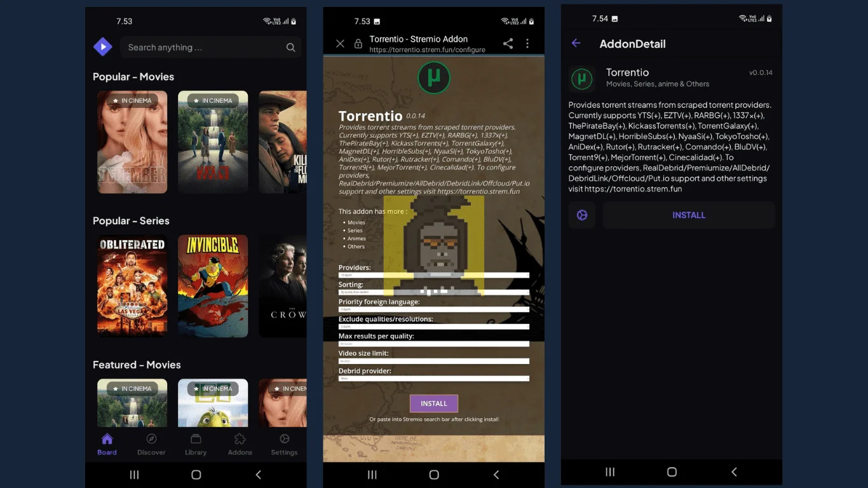Tap the padlock icon beside the Torrentio URL
Viewport: 868px width, 488px height.
pos(358,44)
